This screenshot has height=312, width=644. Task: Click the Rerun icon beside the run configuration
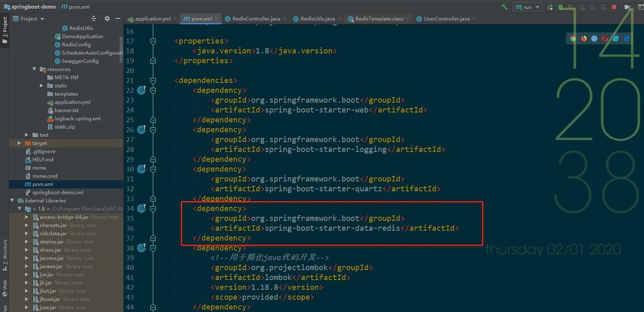[x=550, y=7]
